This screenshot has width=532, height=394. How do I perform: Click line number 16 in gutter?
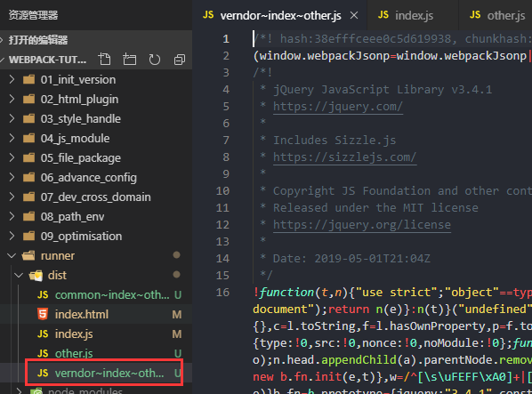pyautogui.click(x=222, y=293)
